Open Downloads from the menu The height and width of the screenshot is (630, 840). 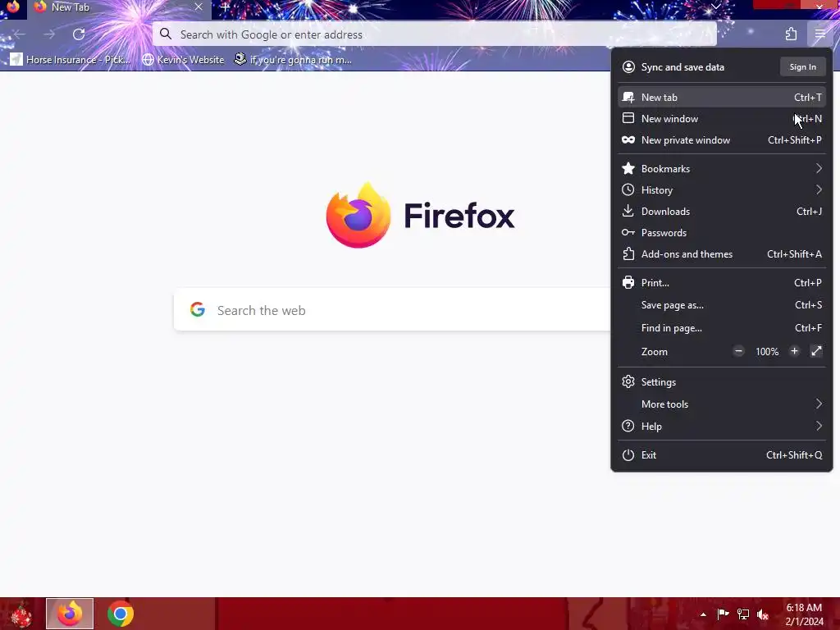[x=722, y=212]
